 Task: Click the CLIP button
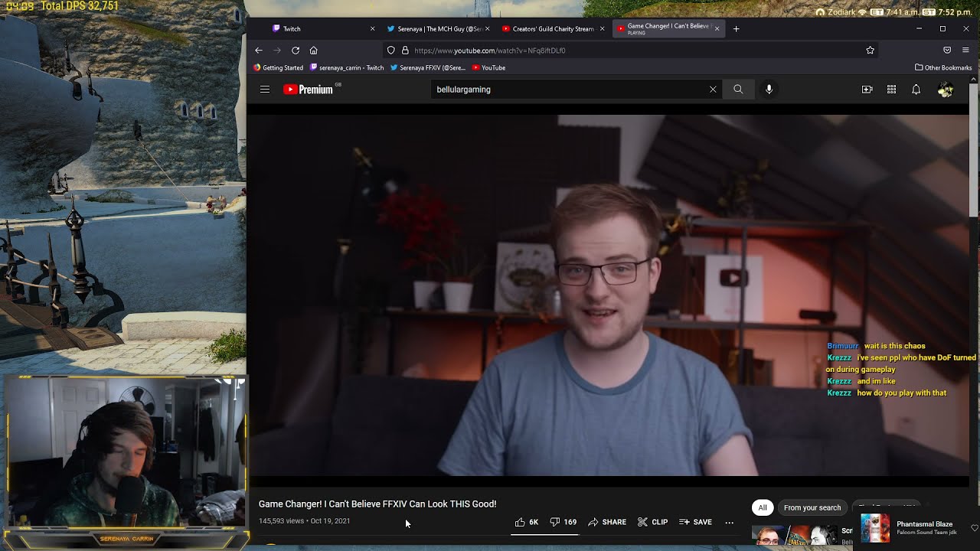coord(652,522)
